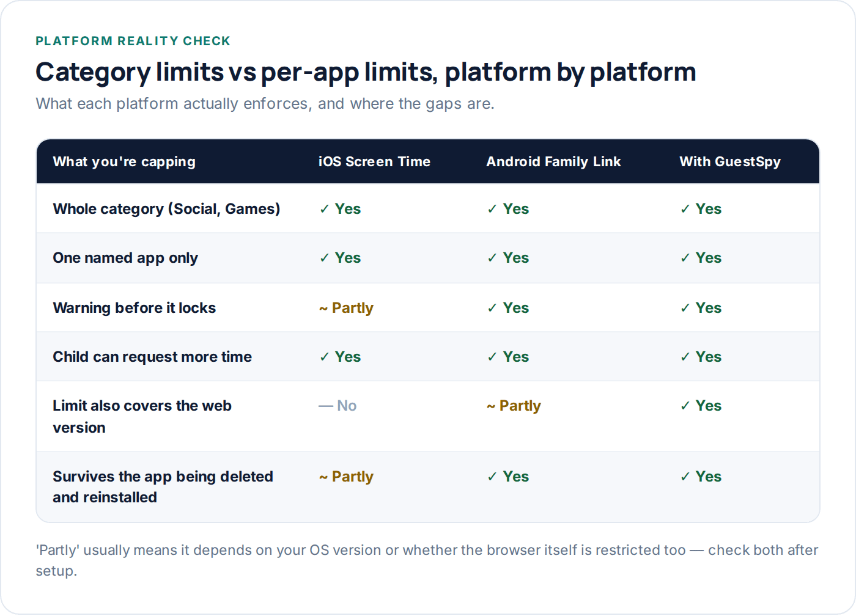Click the 'iOS Screen Time' column header
The width and height of the screenshot is (856, 616).
click(374, 162)
